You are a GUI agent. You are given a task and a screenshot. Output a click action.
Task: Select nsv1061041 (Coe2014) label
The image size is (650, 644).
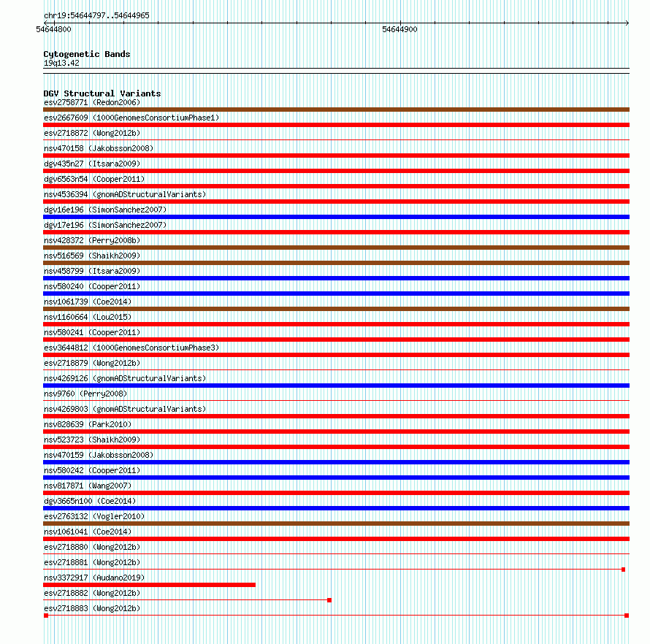coord(88,532)
